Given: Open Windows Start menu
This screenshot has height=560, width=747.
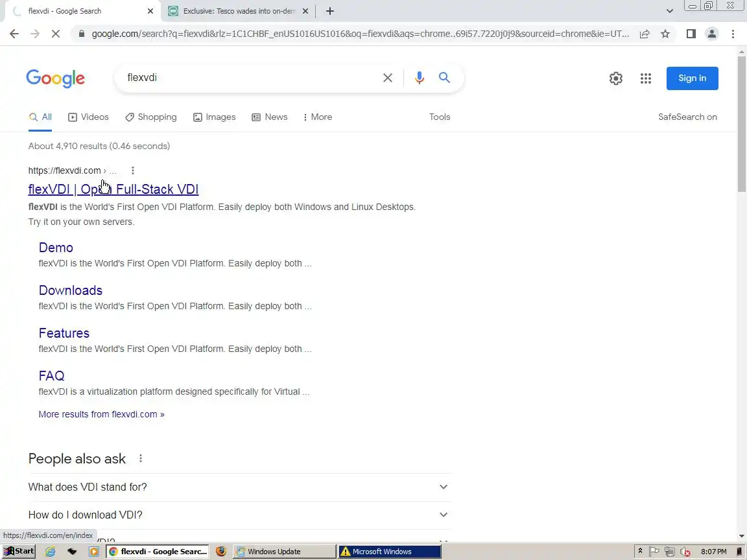Looking at the screenshot, I should tap(19, 552).
